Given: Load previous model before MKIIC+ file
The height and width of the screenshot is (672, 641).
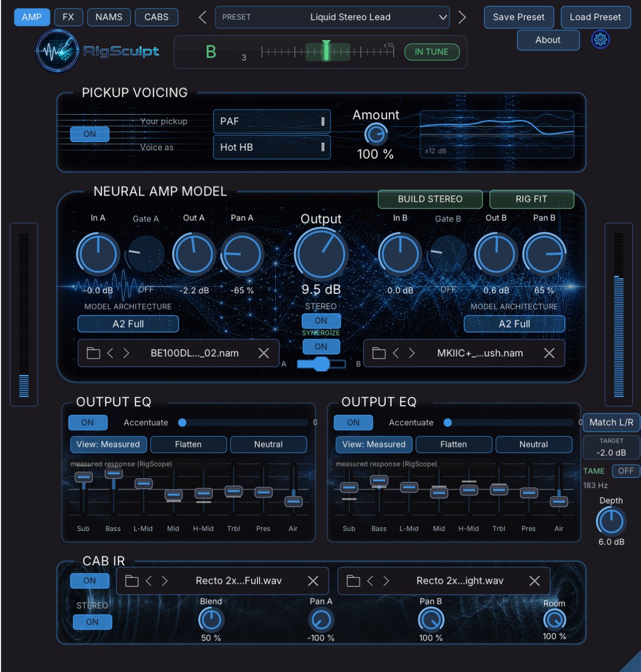Looking at the screenshot, I should point(396,353).
